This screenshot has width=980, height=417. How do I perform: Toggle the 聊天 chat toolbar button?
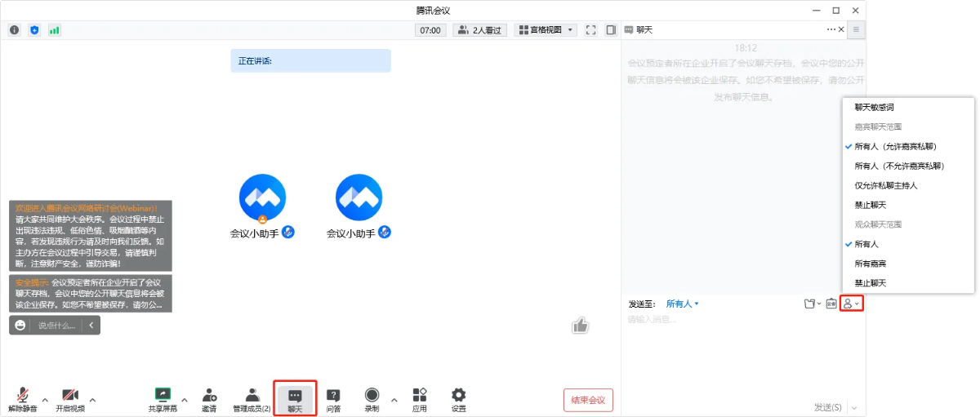pyautogui.click(x=295, y=399)
